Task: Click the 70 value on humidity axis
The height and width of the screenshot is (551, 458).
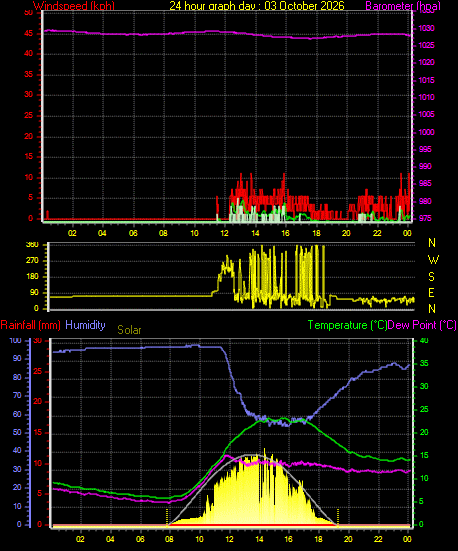Action: click(x=17, y=396)
